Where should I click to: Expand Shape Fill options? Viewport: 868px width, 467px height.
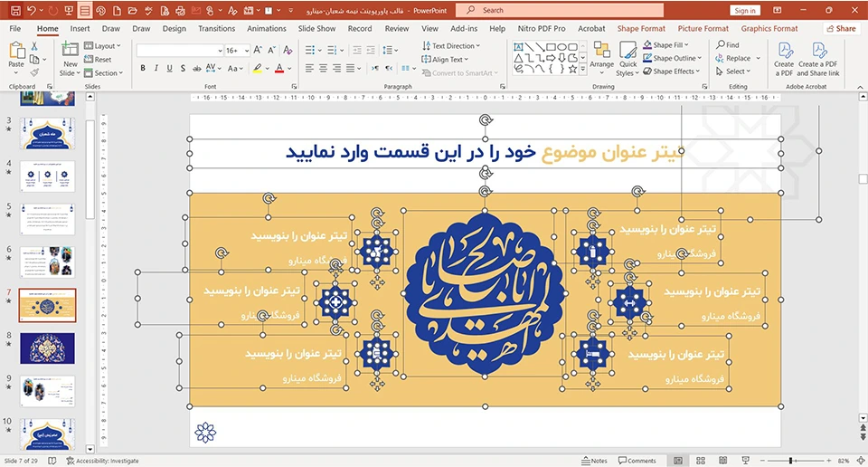pyautogui.click(x=666, y=45)
